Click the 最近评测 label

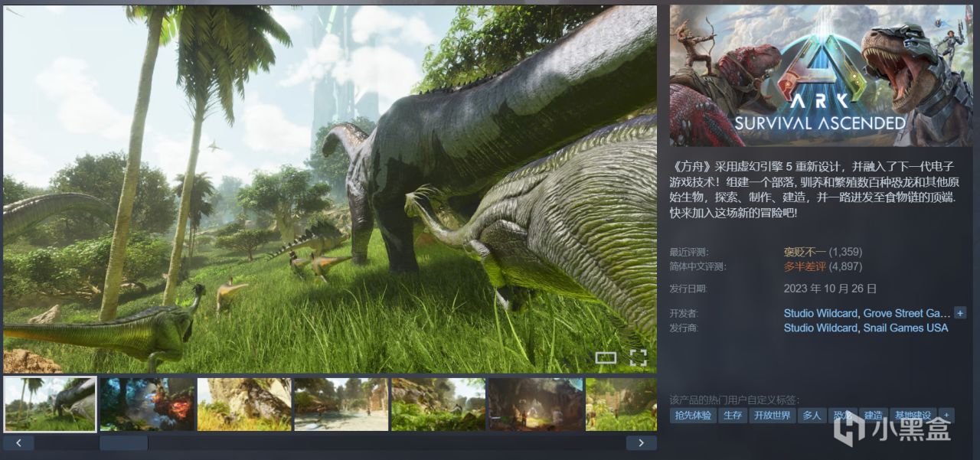pyautogui.click(x=688, y=252)
